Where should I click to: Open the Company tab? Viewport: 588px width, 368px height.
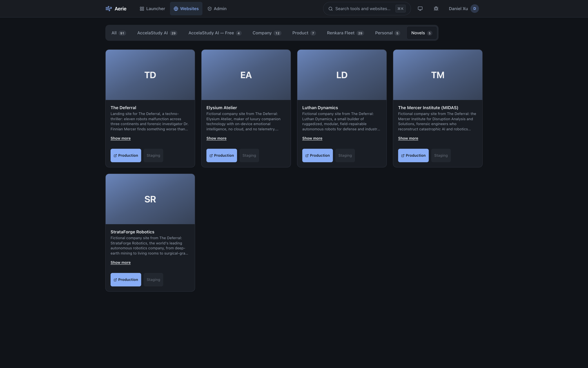(x=267, y=33)
